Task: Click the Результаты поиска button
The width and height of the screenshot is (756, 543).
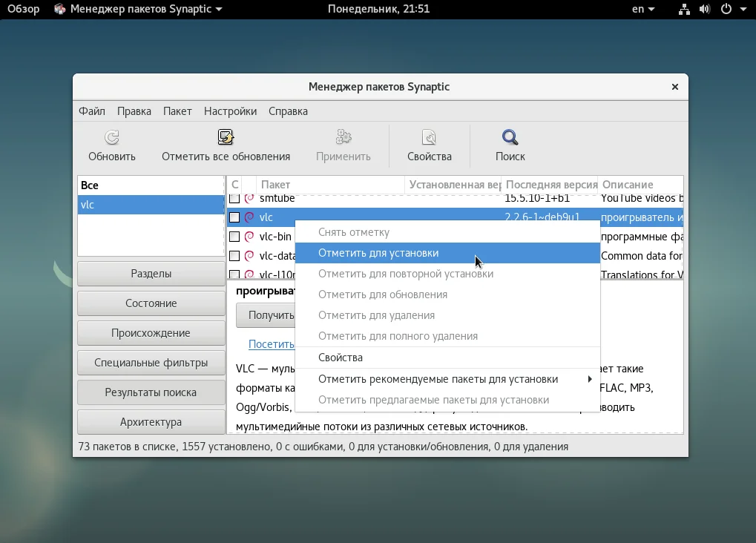Action: (x=151, y=392)
